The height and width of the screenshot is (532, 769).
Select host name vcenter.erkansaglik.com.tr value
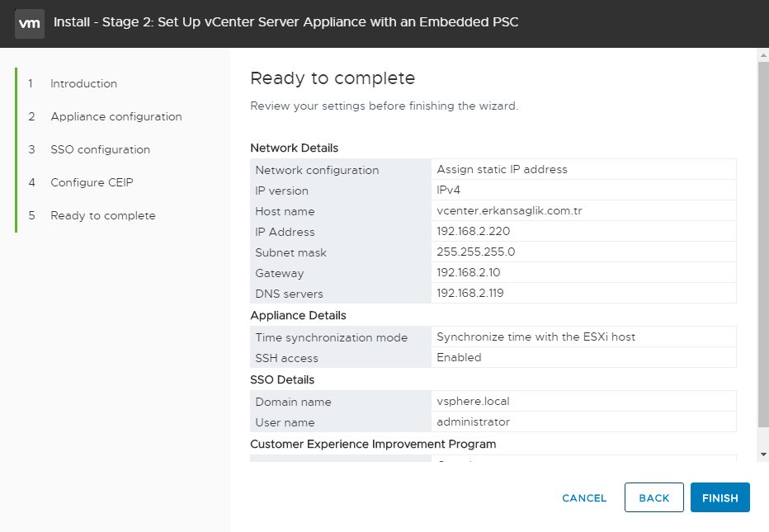coord(509,211)
